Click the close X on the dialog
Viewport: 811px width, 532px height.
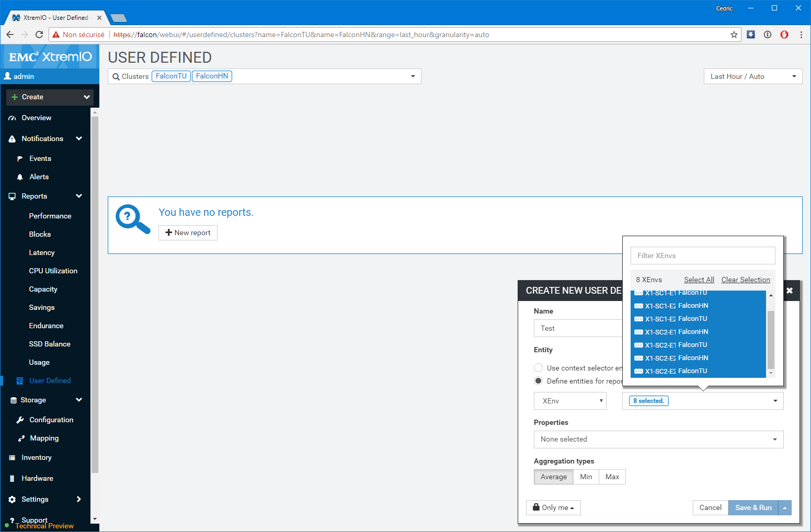coord(790,291)
